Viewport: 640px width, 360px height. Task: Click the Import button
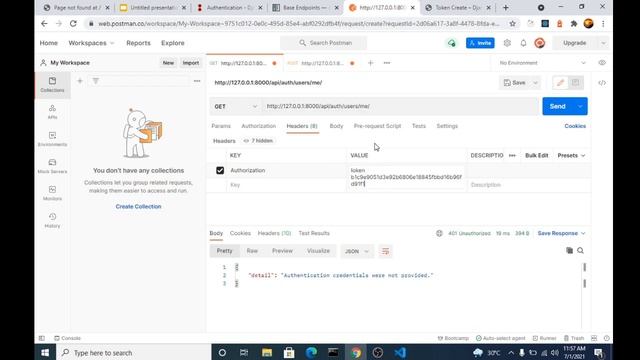191,63
